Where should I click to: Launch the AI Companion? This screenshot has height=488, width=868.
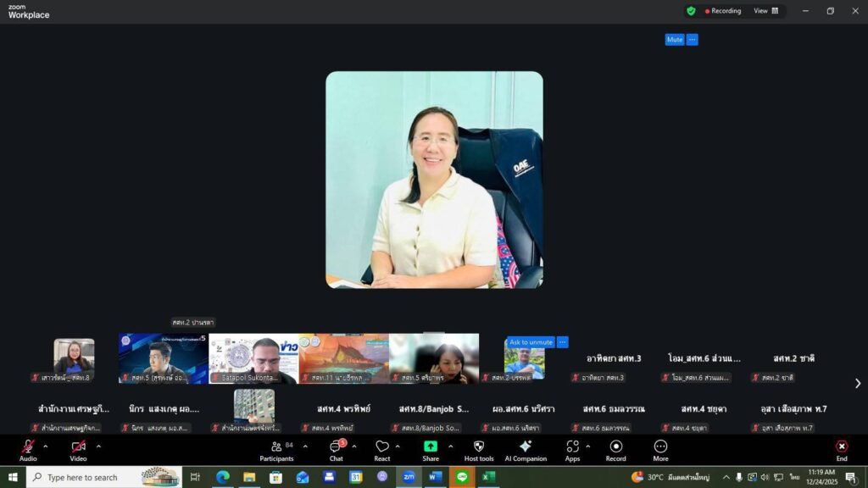point(526,447)
